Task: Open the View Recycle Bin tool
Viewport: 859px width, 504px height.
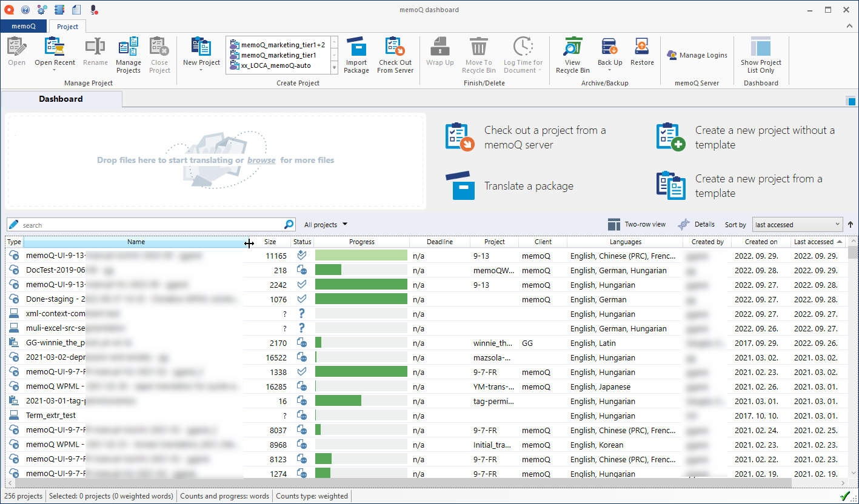Action: pyautogui.click(x=572, y=53)
